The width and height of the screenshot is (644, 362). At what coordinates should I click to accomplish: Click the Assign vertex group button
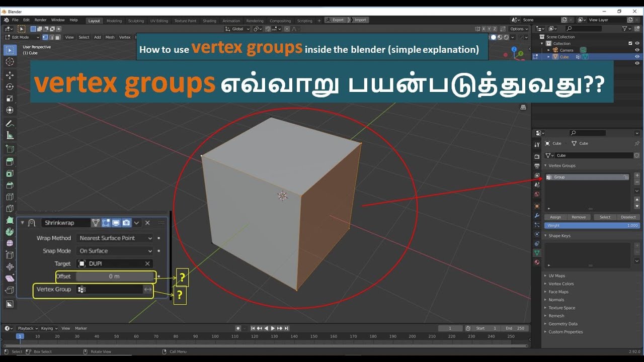coord(555,217)
